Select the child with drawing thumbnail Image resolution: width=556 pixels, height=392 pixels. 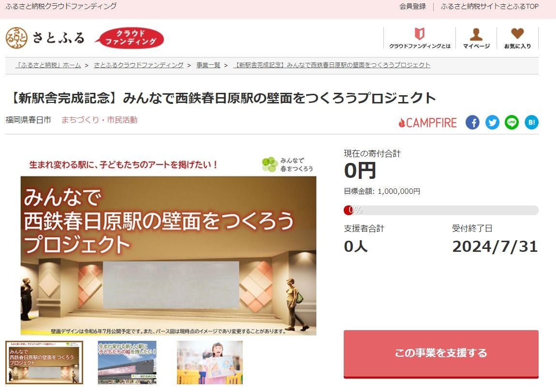click(209, 363)
